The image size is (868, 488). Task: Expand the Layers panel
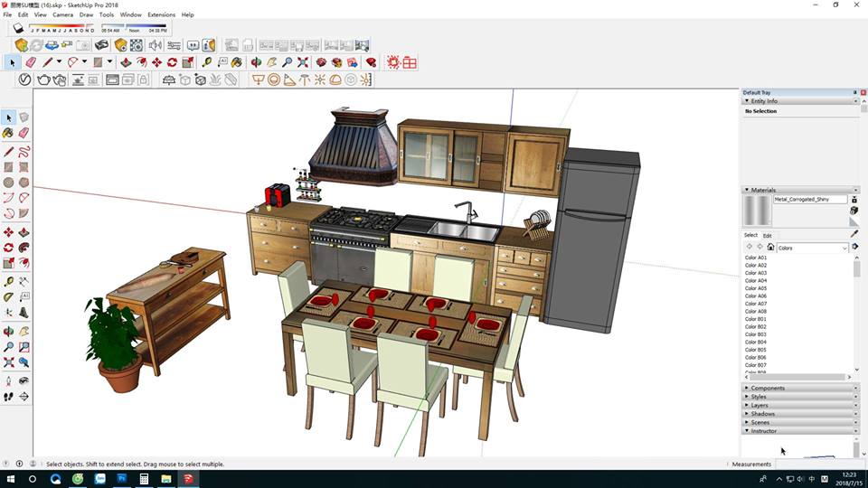pos(759,405)
